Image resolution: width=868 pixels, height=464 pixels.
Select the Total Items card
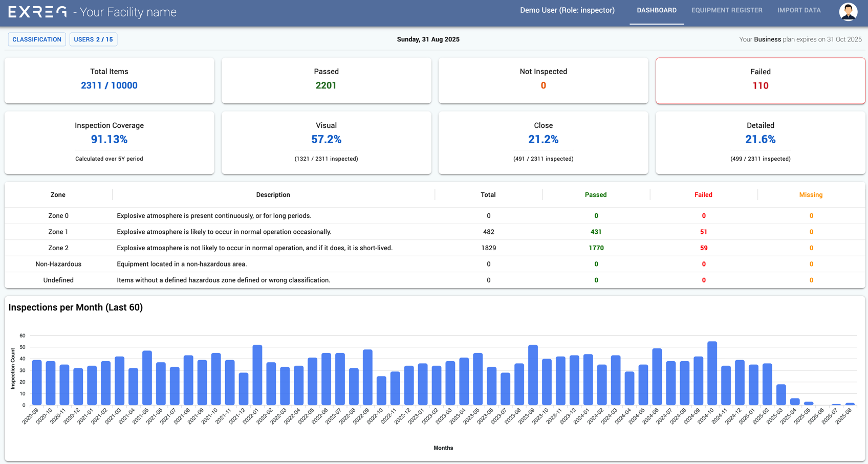pos(109,80)
